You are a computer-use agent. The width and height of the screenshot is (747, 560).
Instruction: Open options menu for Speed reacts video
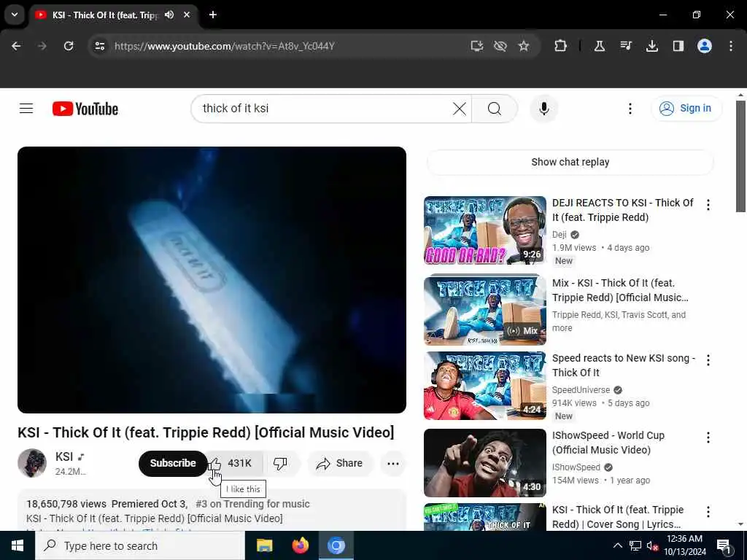point(708,360)
